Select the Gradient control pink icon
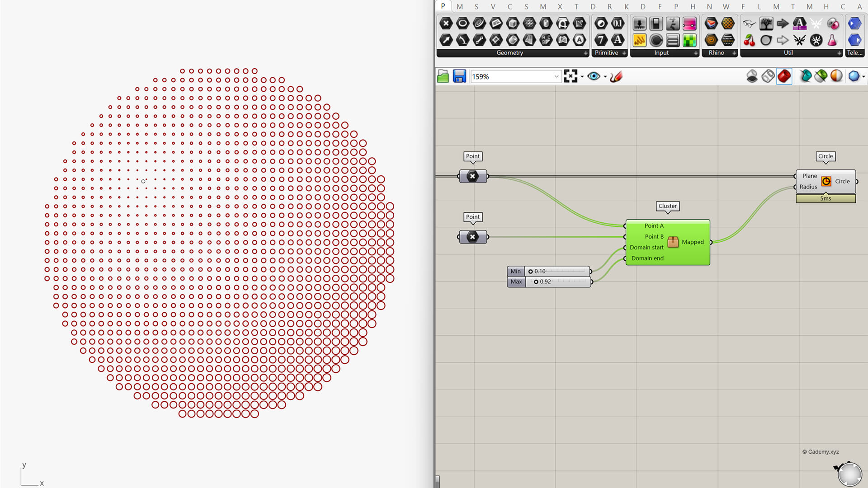Screen dimensions: 868x488 (689, 23)
